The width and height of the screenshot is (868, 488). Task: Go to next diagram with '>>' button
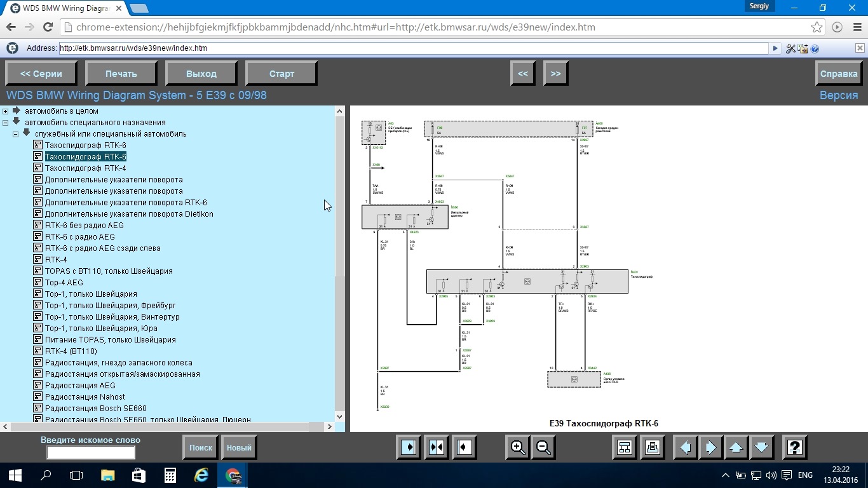click(556, 73)
